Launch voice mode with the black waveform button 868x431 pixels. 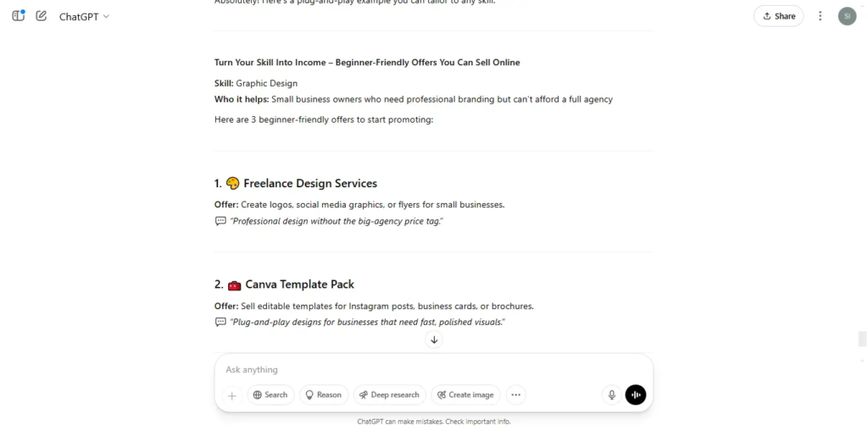[x=636, y=395]
